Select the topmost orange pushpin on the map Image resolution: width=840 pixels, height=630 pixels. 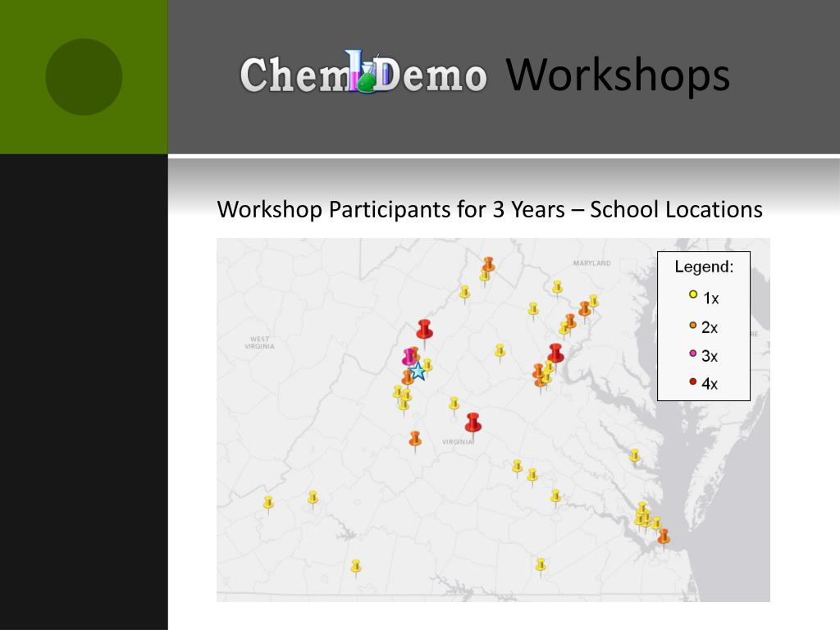488,265
